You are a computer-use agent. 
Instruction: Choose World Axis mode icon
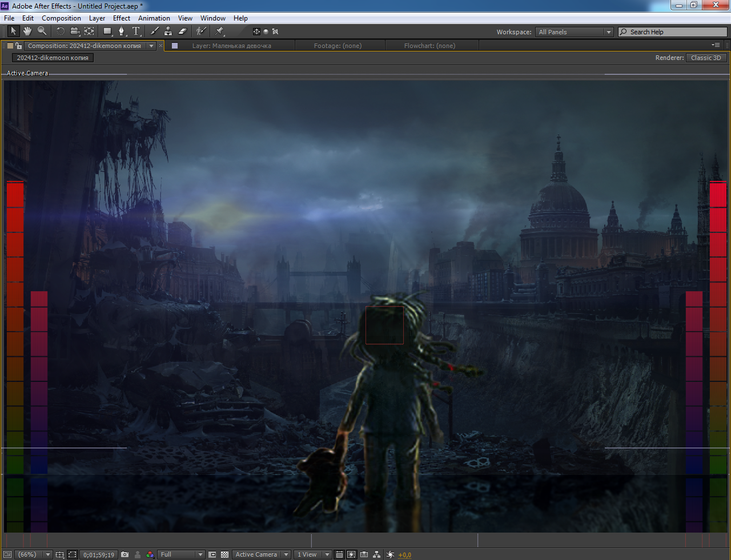(x=266, y=31)
